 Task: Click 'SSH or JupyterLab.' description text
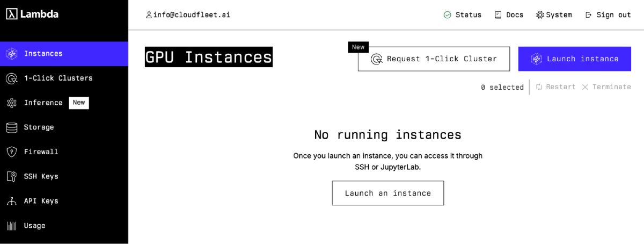(x=388, y=167)
